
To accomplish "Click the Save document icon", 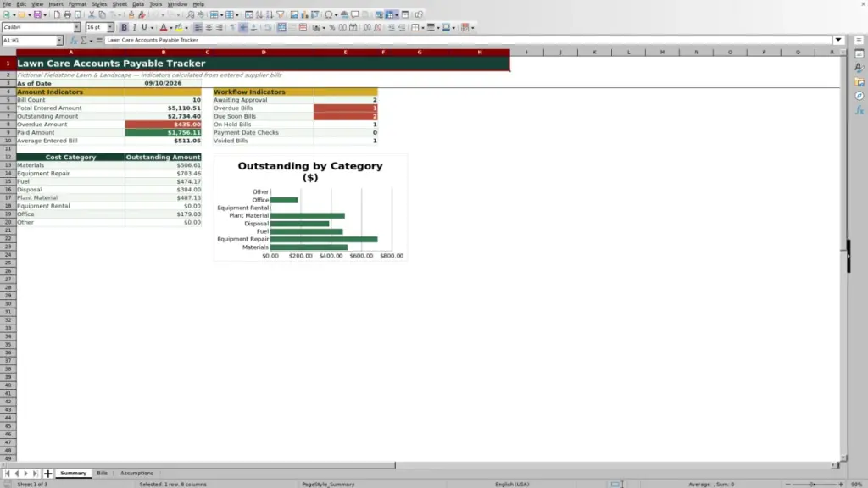I will [x=37, y=14].
